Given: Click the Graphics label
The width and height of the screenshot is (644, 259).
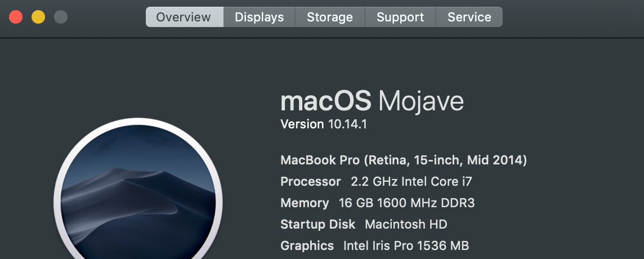Looking at the screenshot, I should [307, 246].
